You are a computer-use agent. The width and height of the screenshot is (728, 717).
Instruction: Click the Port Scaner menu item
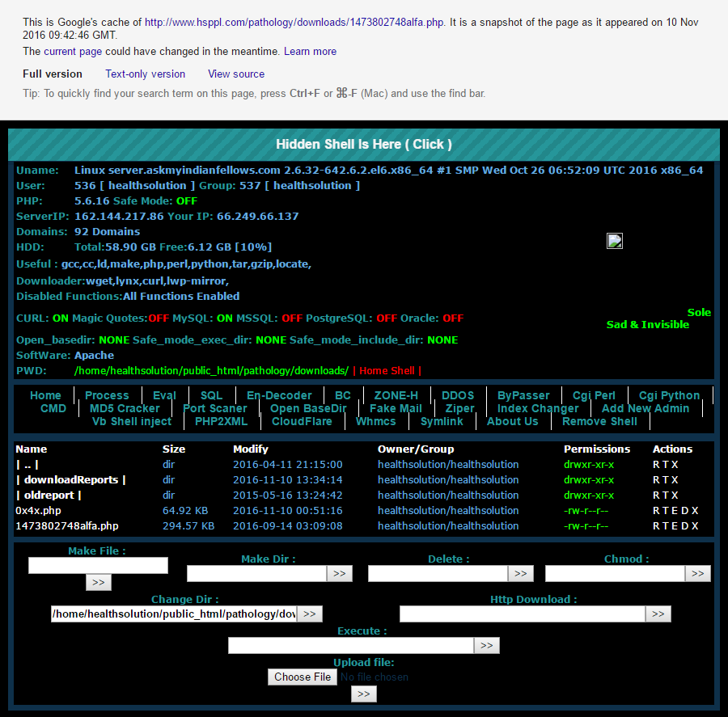pos(215,408)
